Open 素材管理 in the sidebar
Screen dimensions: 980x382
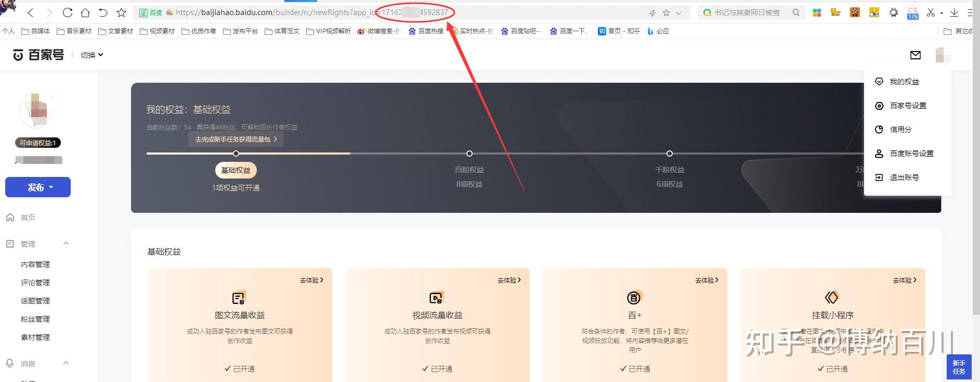coord(35,337)
